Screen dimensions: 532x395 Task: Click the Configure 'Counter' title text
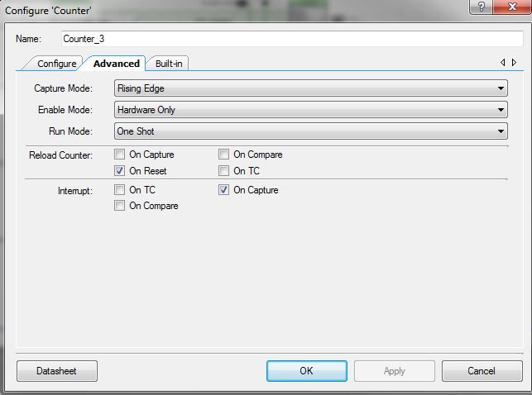pos(48,11)
